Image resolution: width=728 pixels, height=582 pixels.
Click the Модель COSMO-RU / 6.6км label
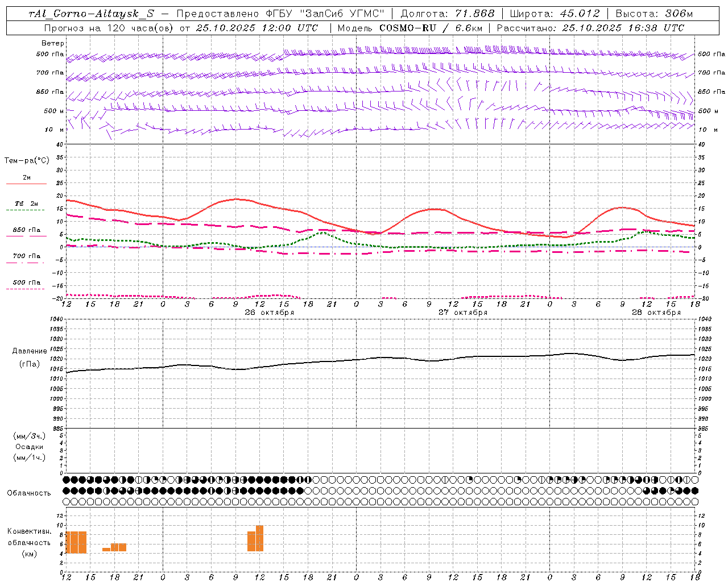[x=409, y=27]
